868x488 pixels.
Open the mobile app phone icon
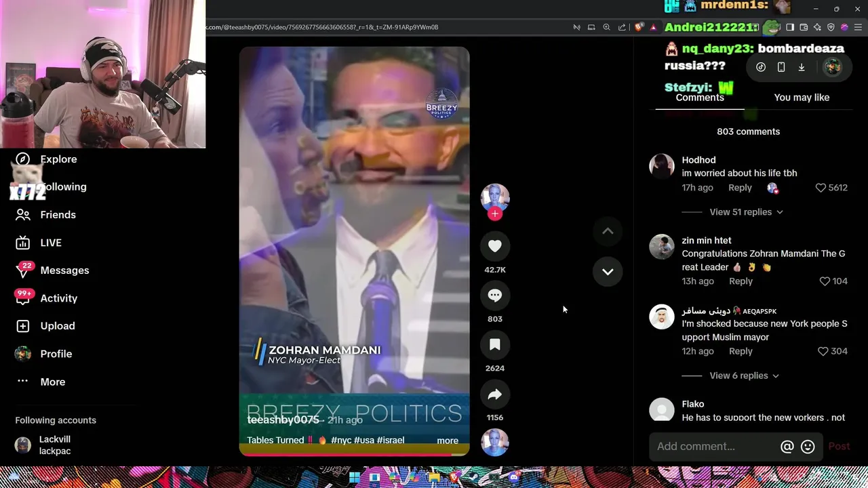click(781, 67)
